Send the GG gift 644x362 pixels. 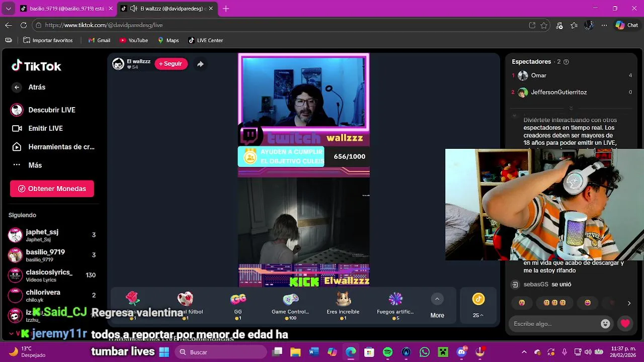tap(238, 305)
